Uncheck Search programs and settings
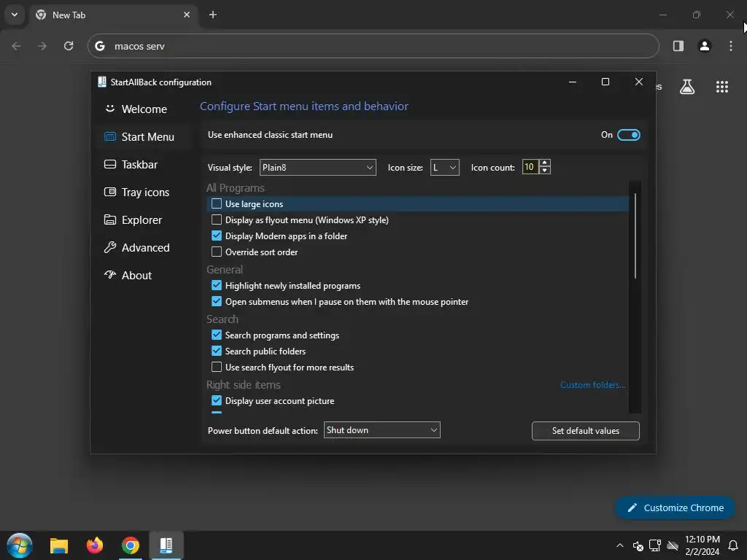Image resolution: width=747 pixels, height=560 pixels. pyautogui.click(x=216, y=335)
